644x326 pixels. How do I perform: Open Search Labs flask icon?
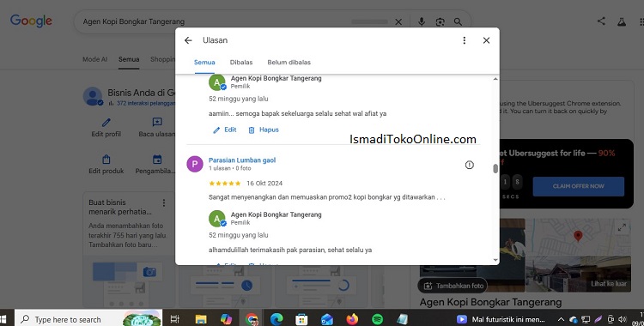point(622,21)
